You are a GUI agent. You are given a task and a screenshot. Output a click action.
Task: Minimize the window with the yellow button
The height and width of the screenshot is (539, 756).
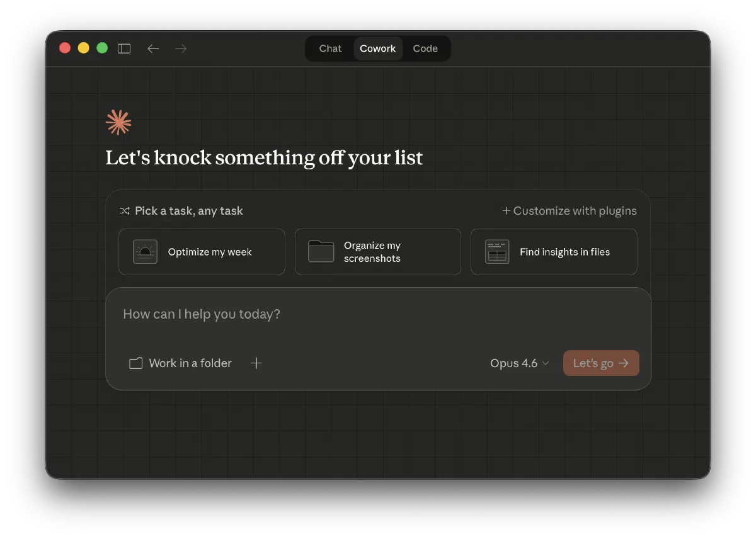[83, 48]
